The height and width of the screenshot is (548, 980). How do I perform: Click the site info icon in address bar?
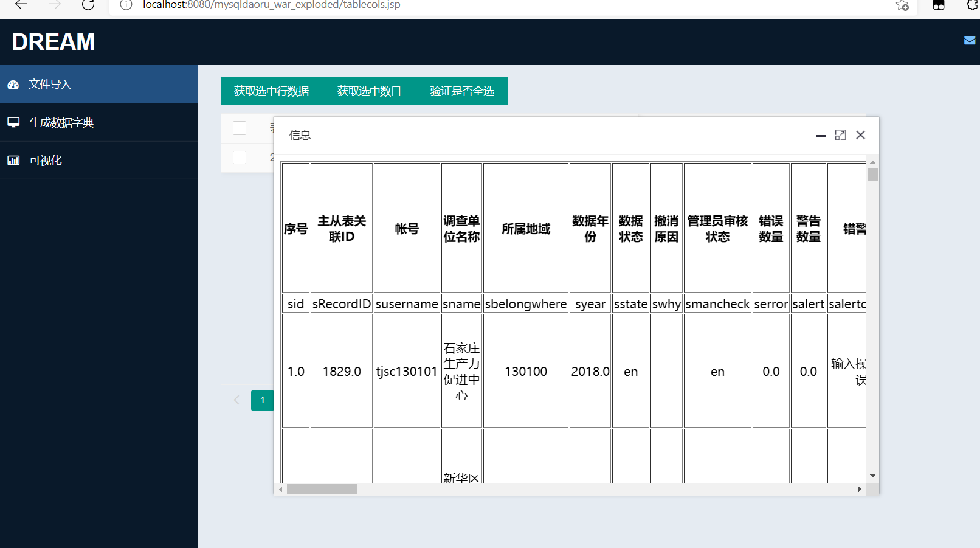126,5
